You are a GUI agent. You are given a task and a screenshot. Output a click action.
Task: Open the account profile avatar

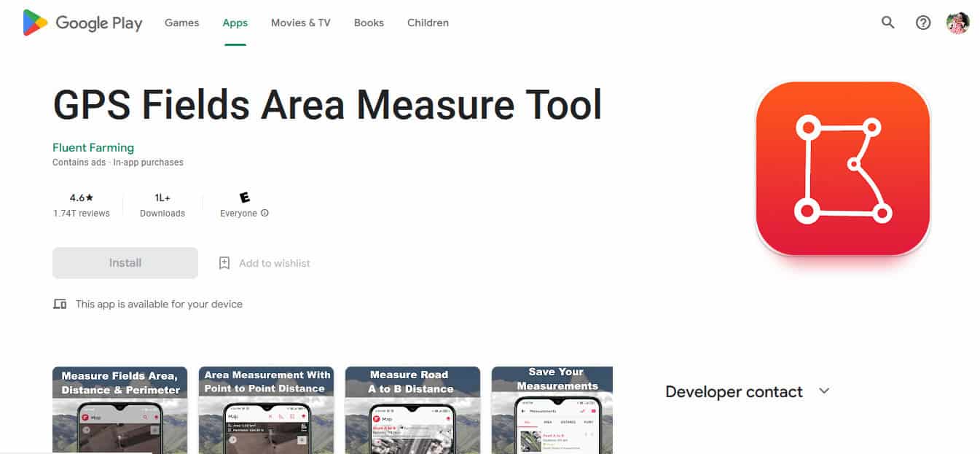[958, 23]
